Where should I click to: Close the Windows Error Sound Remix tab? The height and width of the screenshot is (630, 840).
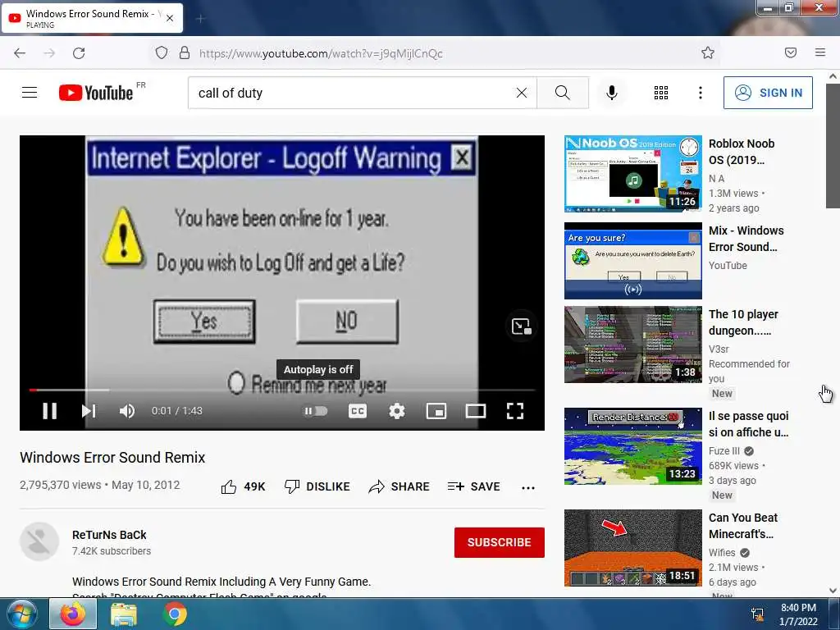tap(170, 18)
